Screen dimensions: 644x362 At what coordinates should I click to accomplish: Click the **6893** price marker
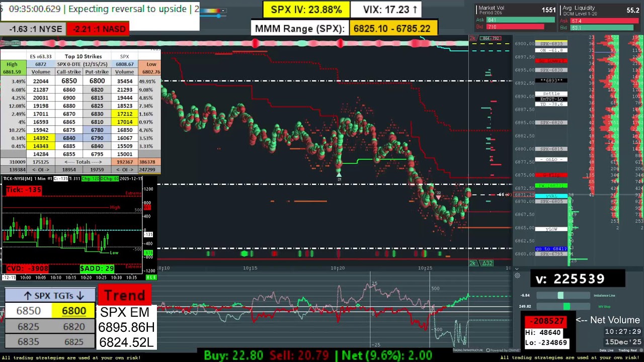pyautogui.click(x=551, y=80)
